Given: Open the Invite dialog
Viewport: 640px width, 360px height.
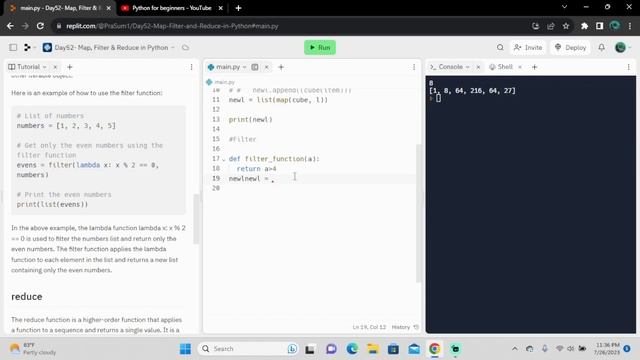Looking at the screenshot, I should [x=528, y=47].
